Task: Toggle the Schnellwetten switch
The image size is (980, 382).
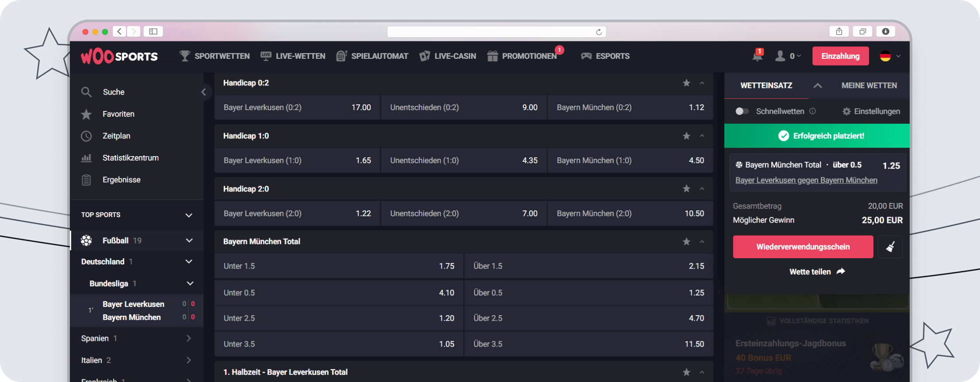Action: pyautogui.click(x=742, y=111)
